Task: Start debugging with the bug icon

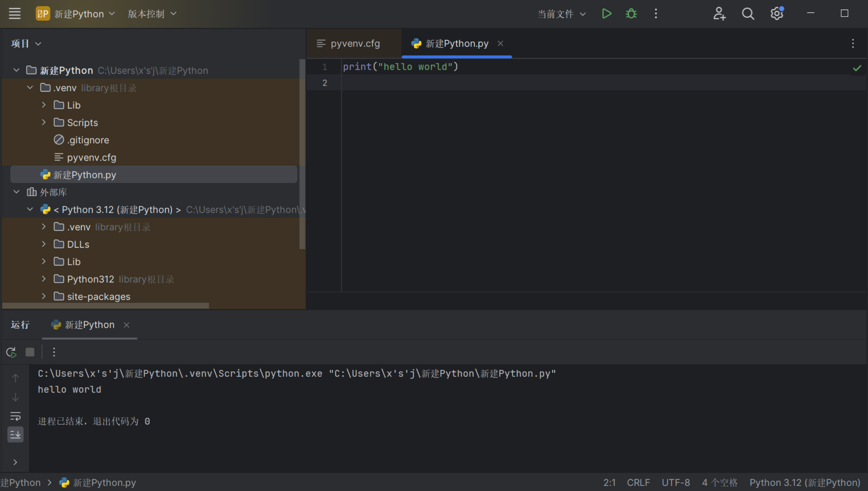Action: coord(631,14)
